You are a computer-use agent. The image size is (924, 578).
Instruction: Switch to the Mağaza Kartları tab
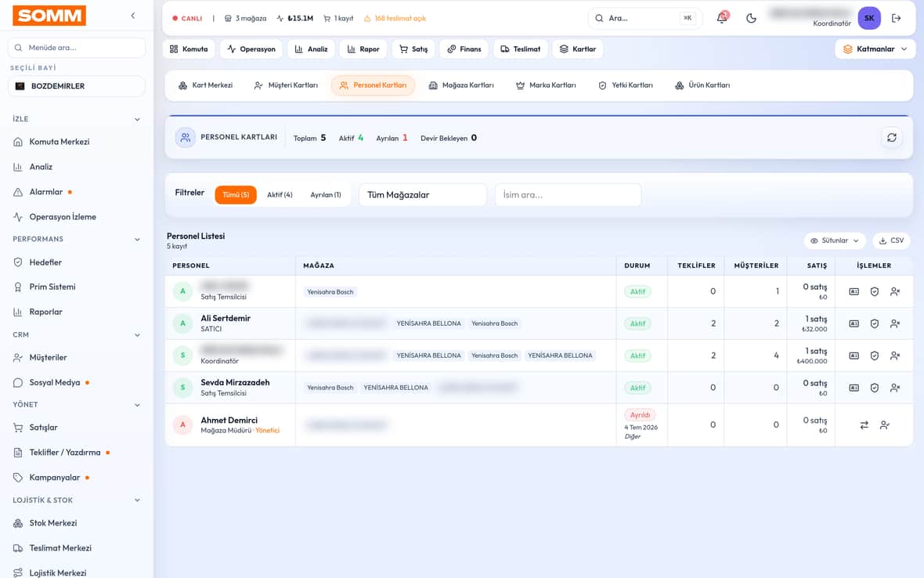[x=461, y=85]
